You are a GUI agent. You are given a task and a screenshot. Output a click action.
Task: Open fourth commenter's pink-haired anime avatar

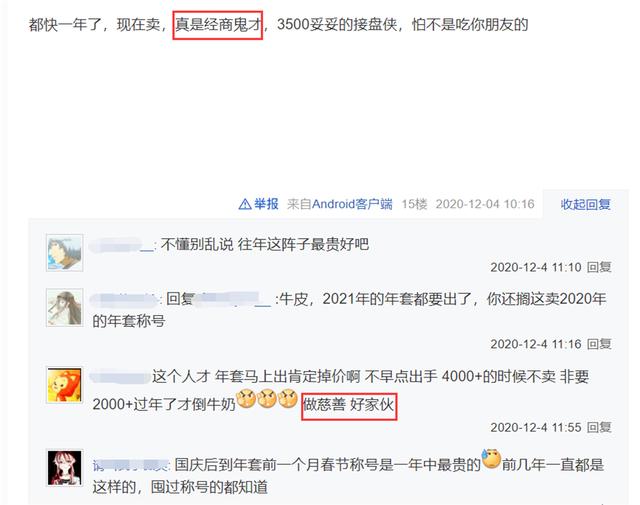64,468
